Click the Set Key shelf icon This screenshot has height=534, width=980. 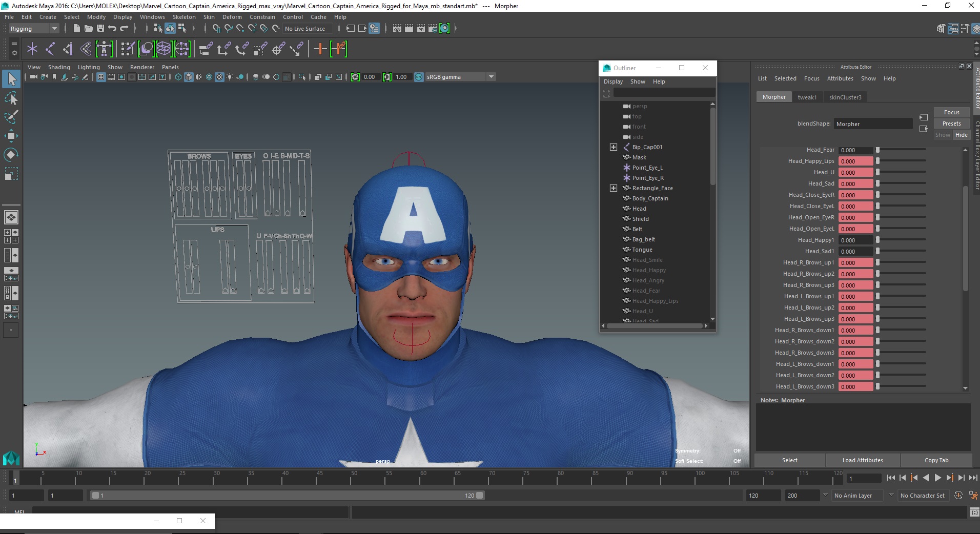tap(320, 49)
